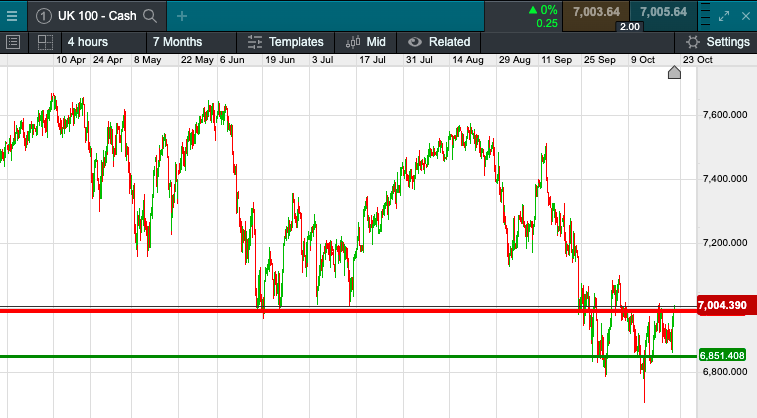The image size is (757, 418).
Task: Expand the Templates menu
Action: 286,42
